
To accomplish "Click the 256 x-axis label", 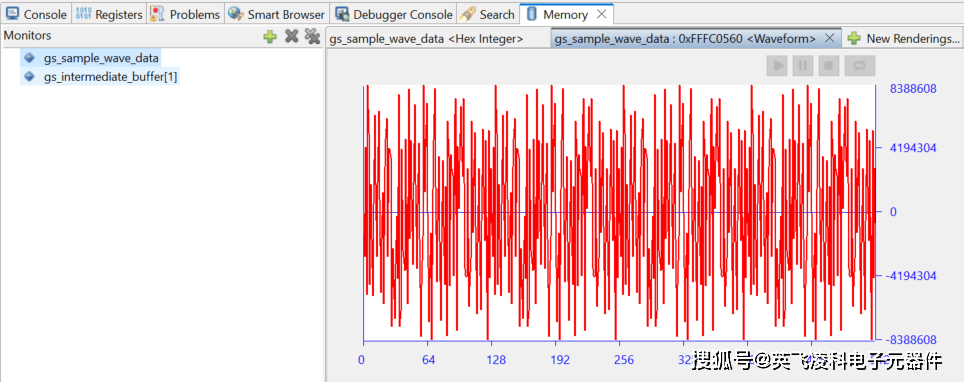I will 624,360.
